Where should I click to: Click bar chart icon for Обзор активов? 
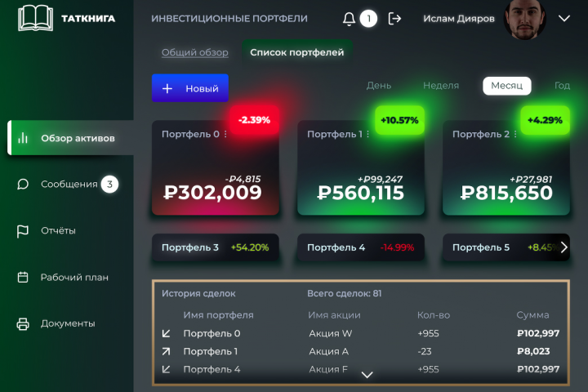[x=23, y=138]
